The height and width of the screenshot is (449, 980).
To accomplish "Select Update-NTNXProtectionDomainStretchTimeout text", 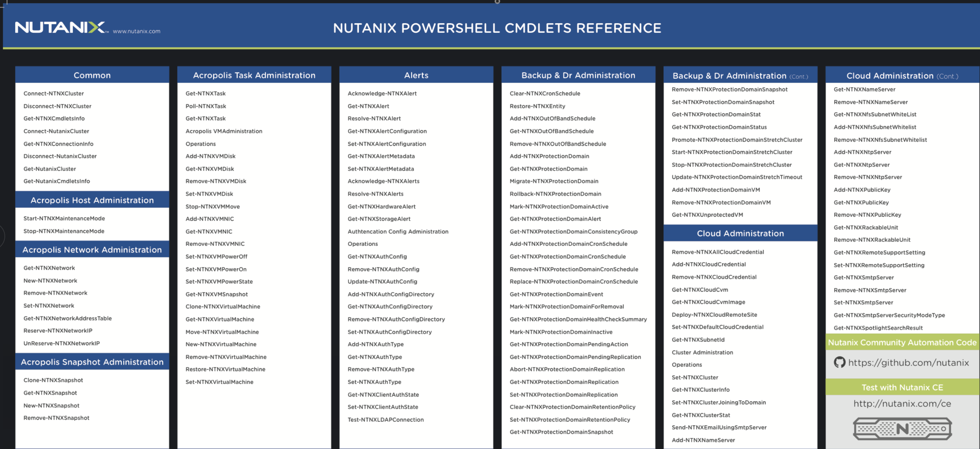I will pos(737,177).
